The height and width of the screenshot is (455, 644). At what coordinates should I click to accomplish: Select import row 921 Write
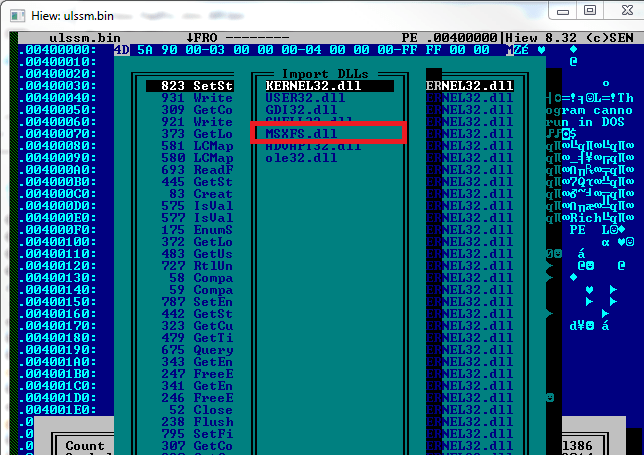click(x=197, y=122)
